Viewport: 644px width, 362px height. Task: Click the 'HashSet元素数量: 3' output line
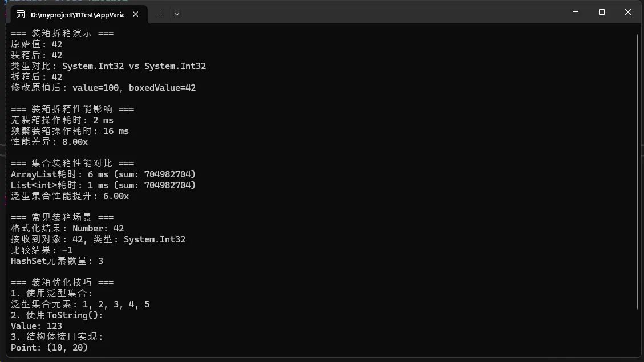tap(57, 261)
